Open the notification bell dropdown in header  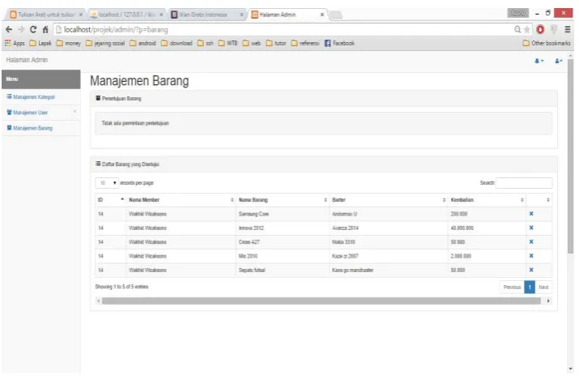[539, 61]
